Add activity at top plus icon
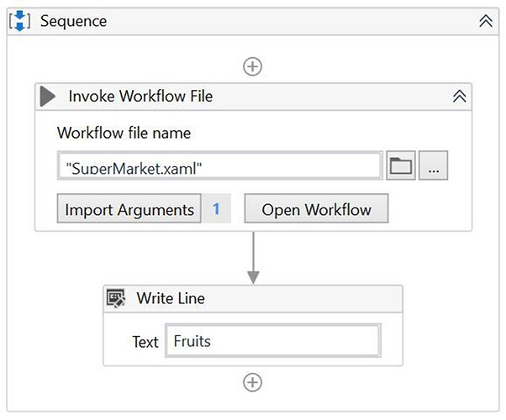Image resolution: width=506 pixels, height=420 pixels. coord(252,66)
